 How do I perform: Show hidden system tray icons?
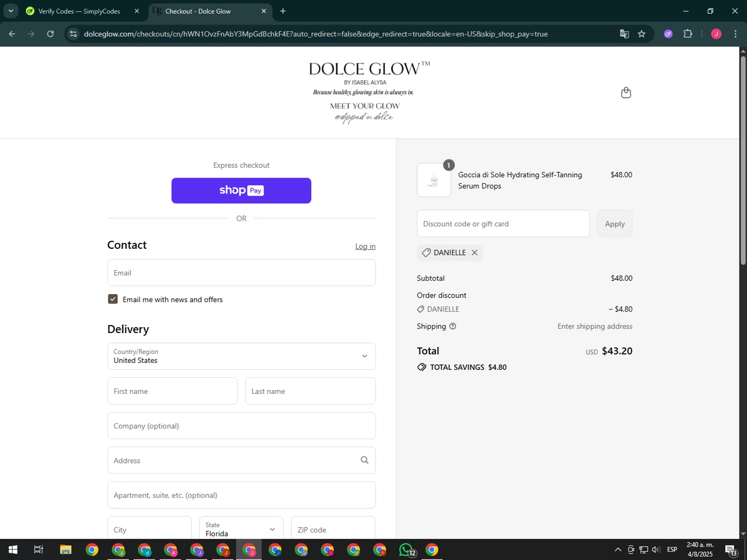tap(618, 550)
